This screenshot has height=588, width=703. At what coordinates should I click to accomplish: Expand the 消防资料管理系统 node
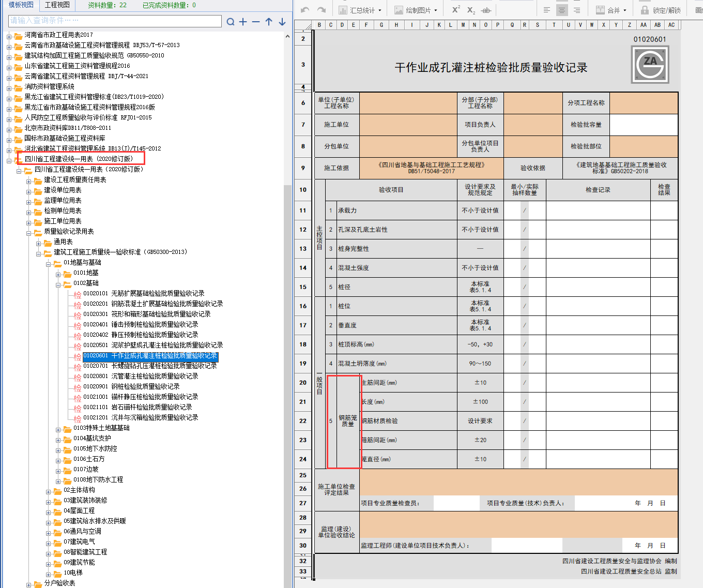[x=9, y=88]
